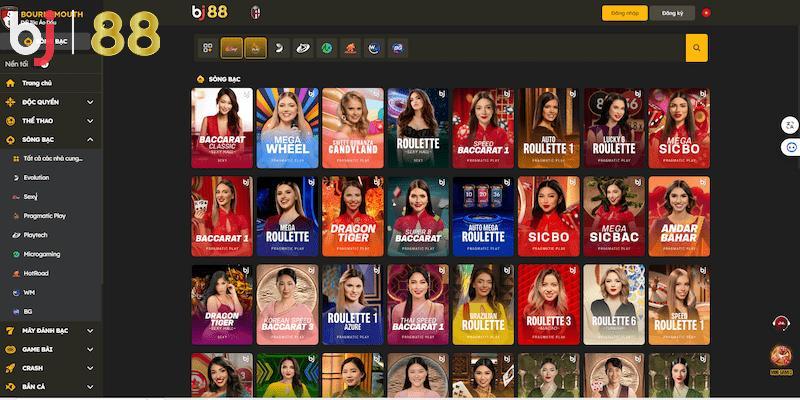Click the mini games floating icon
The image size is (800, 400).
(x=781, y=358)
